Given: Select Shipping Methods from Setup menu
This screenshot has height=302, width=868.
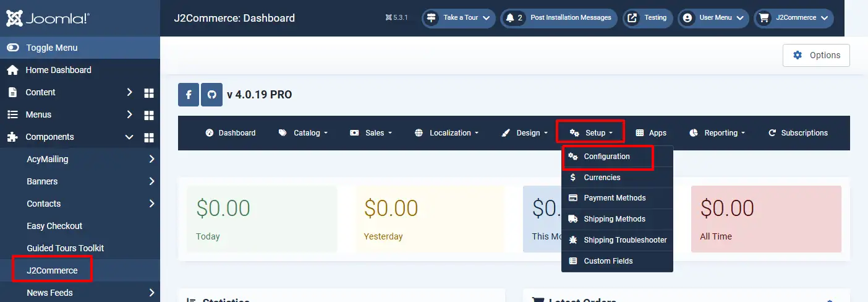Looking at the screenshot, I should point(617,219).
